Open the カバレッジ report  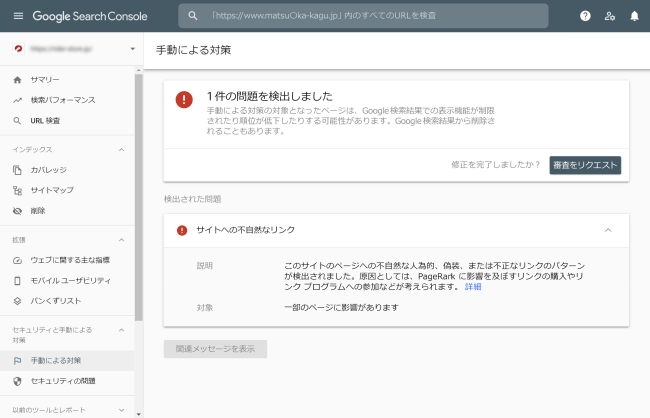point(49,170)
